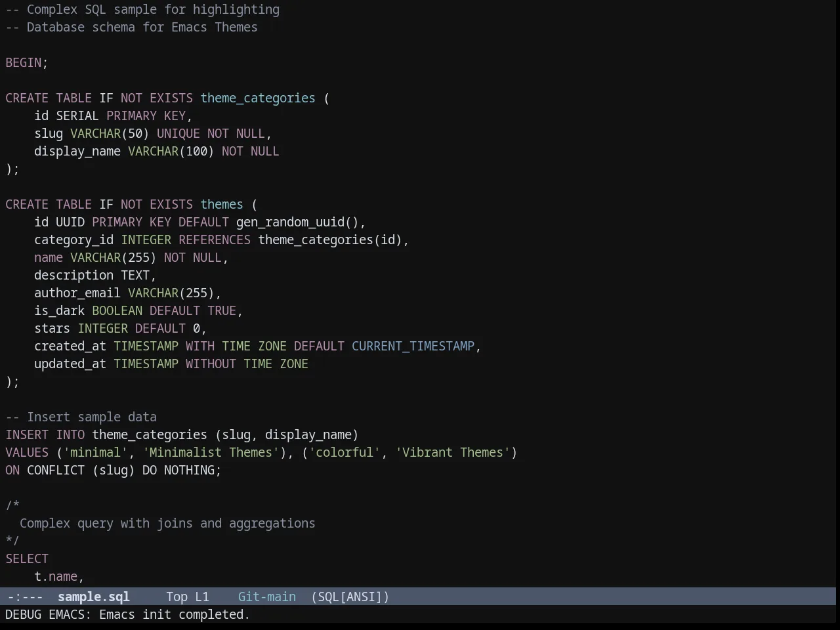Click the Top position indicator in mode line
840x630 pixels.
click(177, 597)
